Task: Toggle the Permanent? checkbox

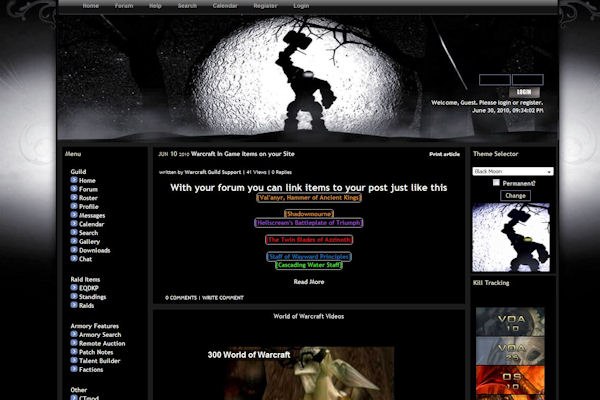Action: click(496, 183)
